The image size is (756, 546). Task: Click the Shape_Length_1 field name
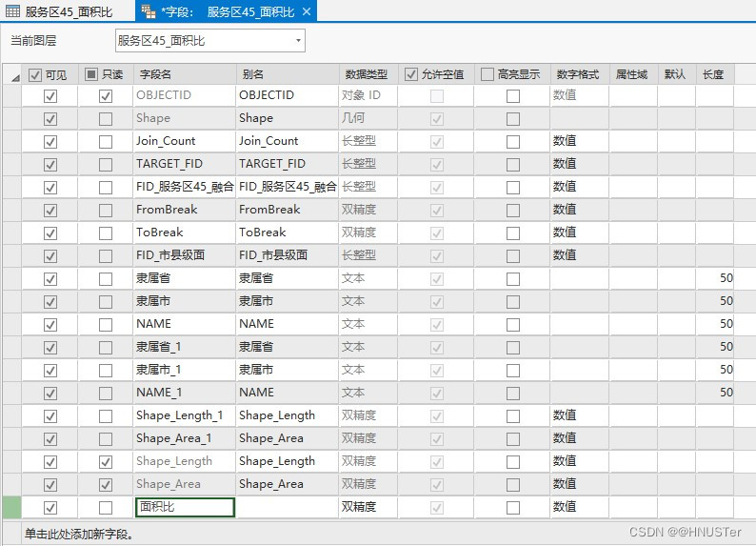tap(185, 415)
